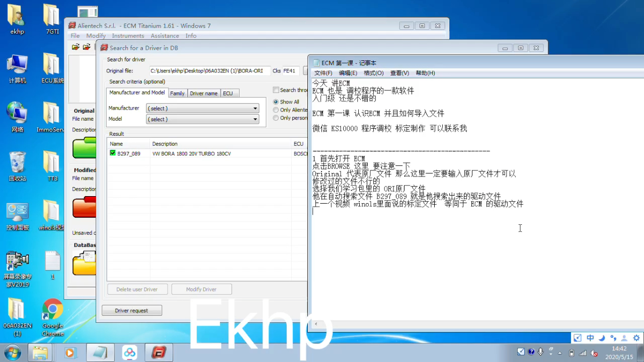The image size is (644, 362).
Task: Switch to the Family search tab
Action: (177, 93)
